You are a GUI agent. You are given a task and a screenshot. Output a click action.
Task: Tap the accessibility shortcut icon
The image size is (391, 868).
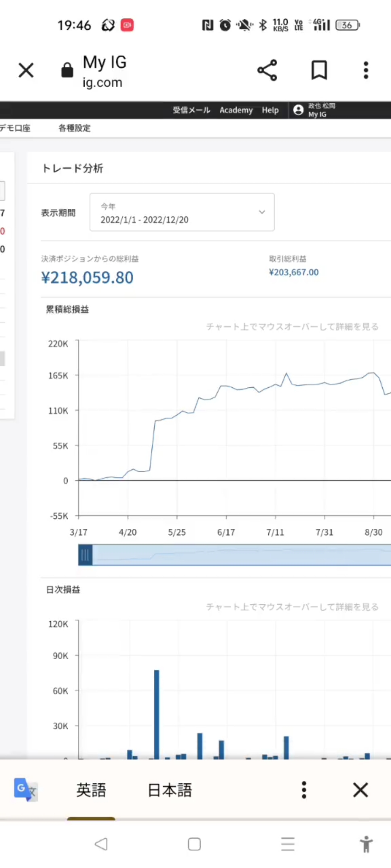pos(366,844)
